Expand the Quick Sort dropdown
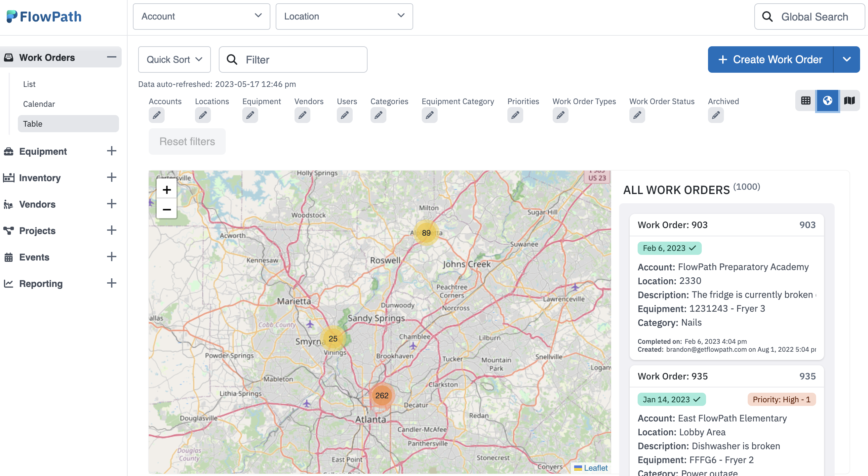Viewport: 868px width, 476px height. pyautogui.click(x=174, y=59)
